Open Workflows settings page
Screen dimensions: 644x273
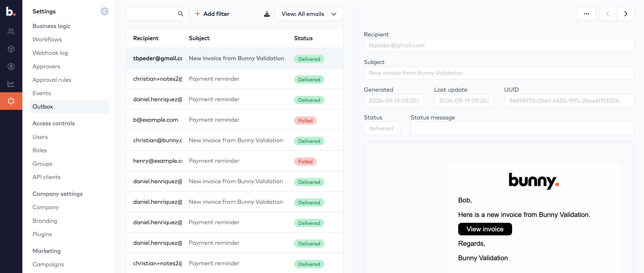[x=47, y=39]
